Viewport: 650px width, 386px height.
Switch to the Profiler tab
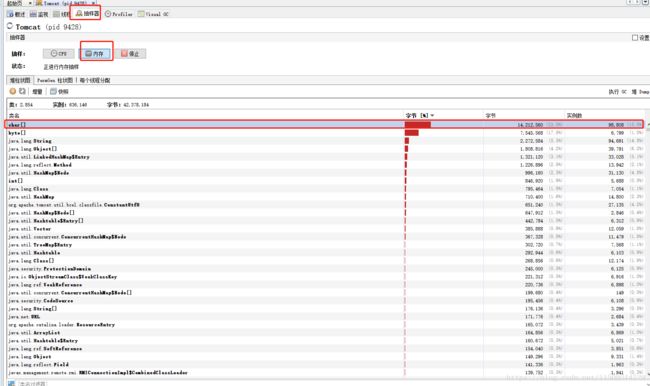point(119,14)
